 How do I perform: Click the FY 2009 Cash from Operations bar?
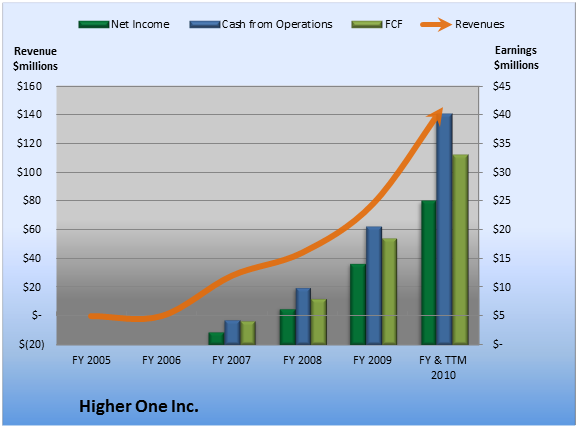(374, 286)
